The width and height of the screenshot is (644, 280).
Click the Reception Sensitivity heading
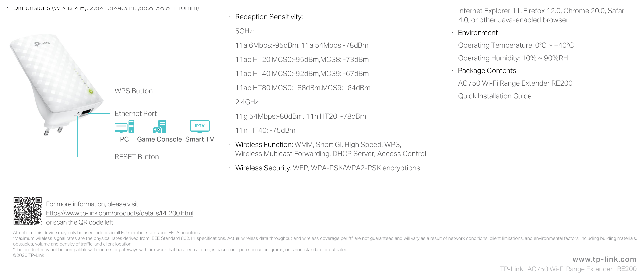pos(269,17)
